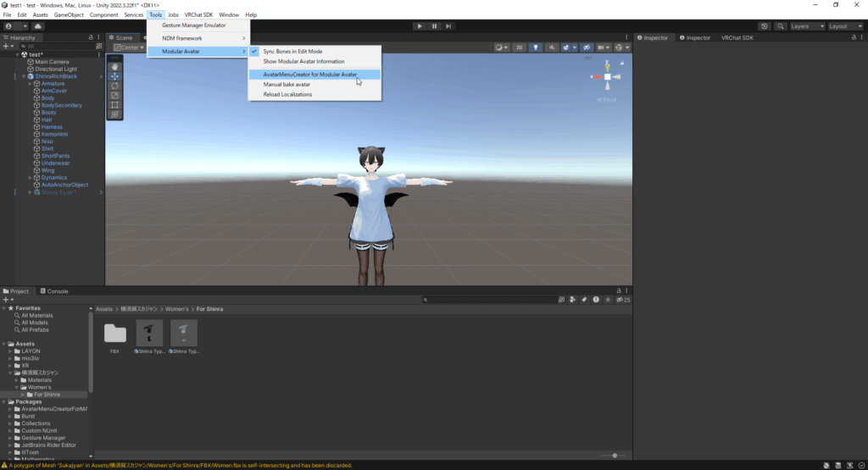Viewport: 868px width, 470px height.
Task: Select AutoAnchorObject in Hierarchy
Action: point(64,185)
